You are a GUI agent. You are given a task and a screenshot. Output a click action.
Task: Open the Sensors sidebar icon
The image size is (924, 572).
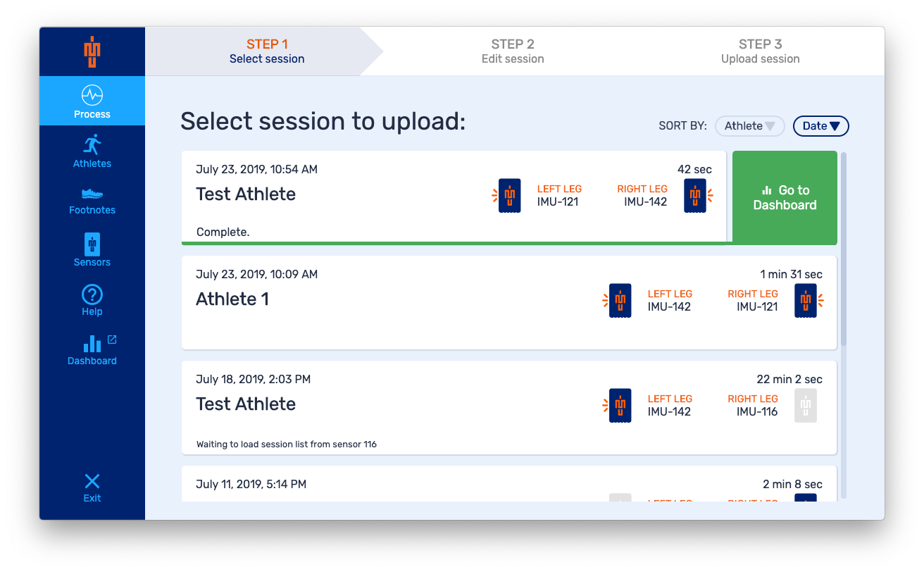click(x=92, y=244)
